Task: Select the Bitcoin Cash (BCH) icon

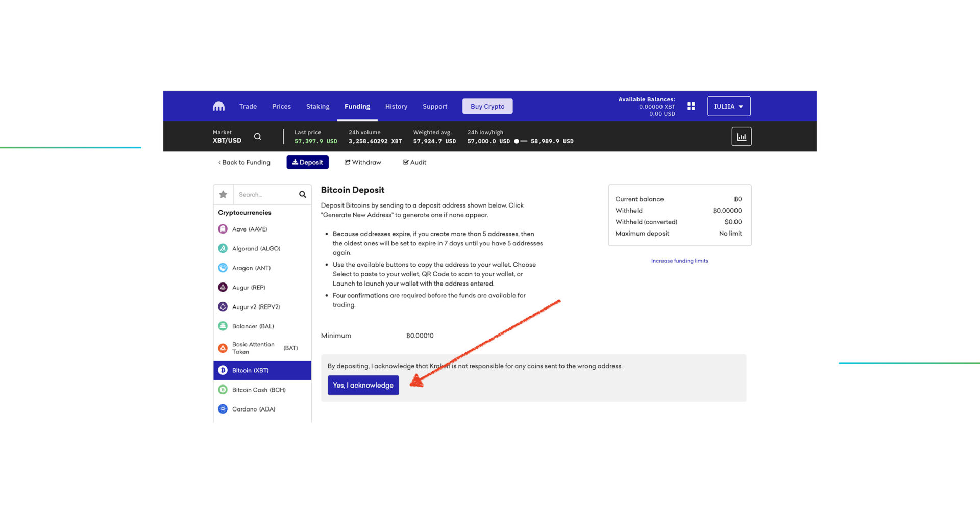Action: coord(223,389)
